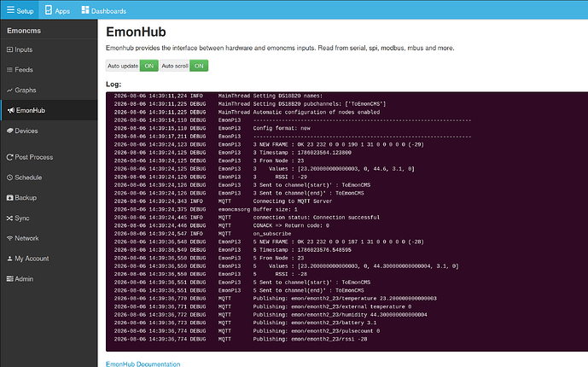Click the My Account user icon
The image size is (588, 367).
coord(9,259)
